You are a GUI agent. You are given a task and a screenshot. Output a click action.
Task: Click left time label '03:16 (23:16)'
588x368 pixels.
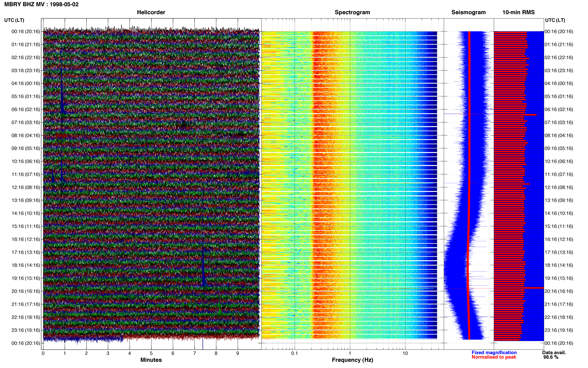(26, 71)
